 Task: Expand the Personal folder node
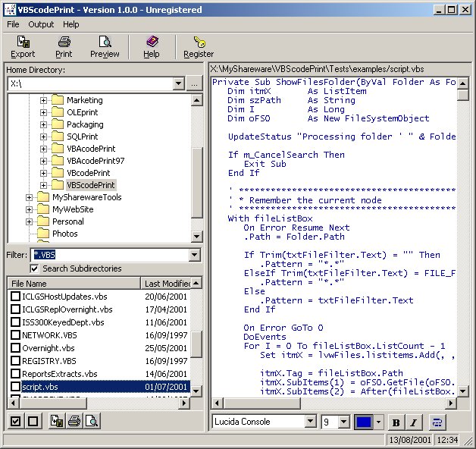(29, 221)
